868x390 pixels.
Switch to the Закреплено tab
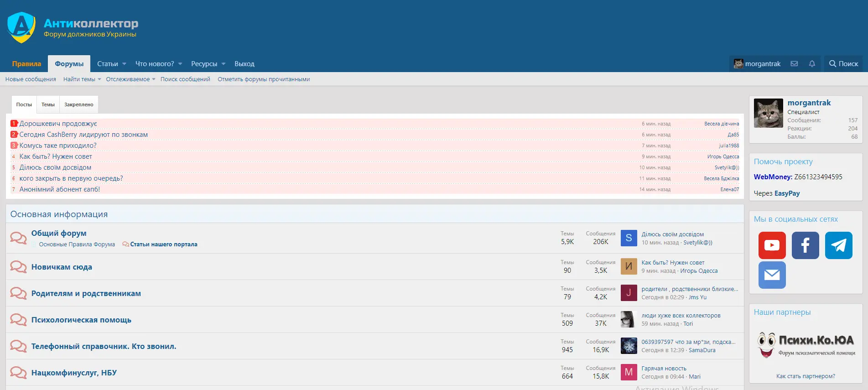coord(78,104)
